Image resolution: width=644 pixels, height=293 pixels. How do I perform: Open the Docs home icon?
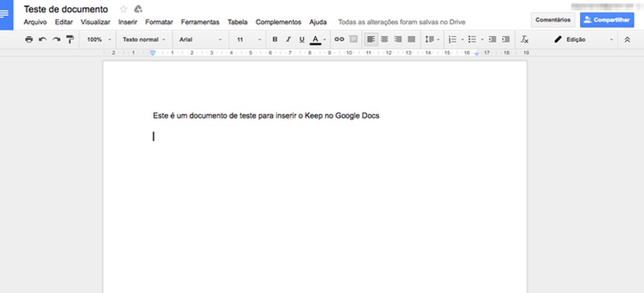6,14
